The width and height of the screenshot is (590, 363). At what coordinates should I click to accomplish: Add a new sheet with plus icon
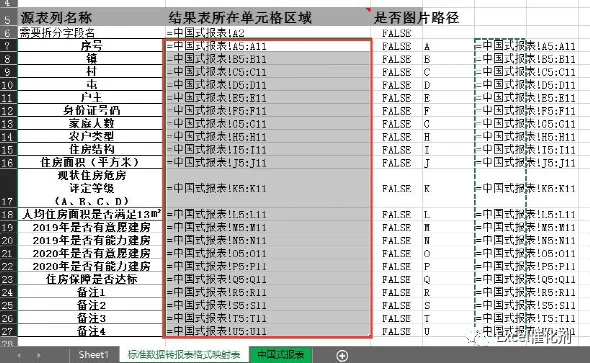tap(342, 355)
